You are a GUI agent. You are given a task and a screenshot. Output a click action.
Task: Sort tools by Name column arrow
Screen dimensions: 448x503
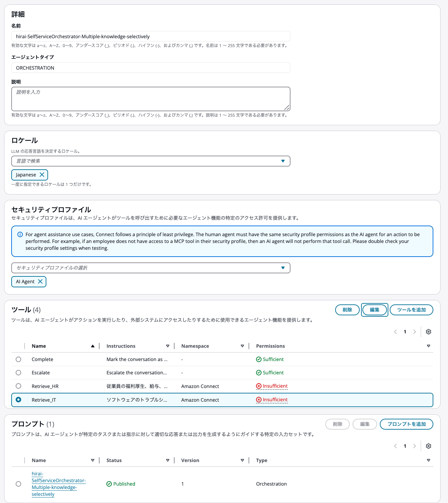[93, 346]
